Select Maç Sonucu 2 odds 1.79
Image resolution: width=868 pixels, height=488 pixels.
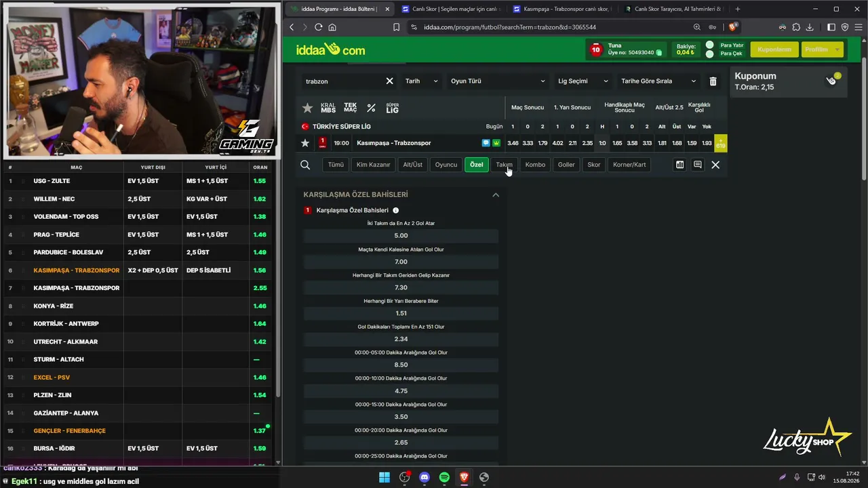point(542,143)
